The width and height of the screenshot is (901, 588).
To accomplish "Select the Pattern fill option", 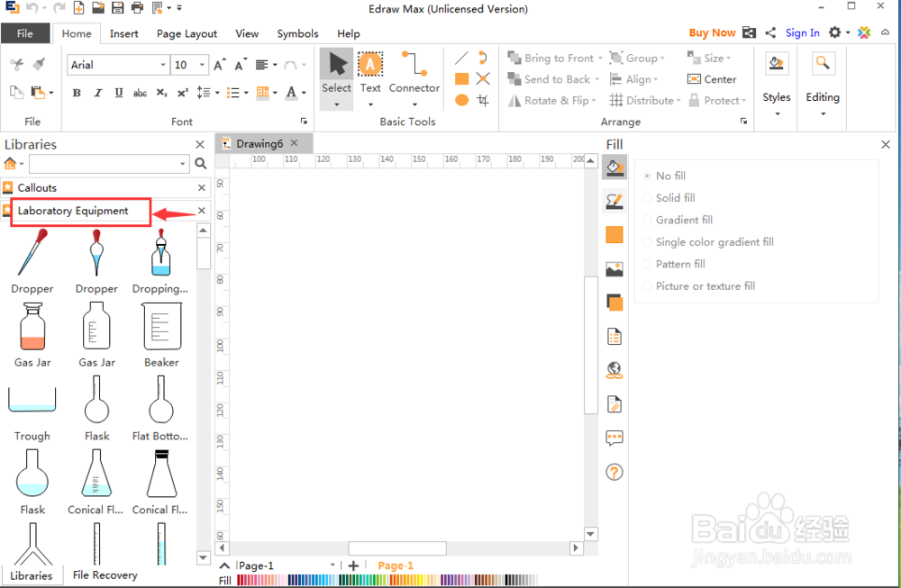I will pyautogui.click(x=675, y=264).
